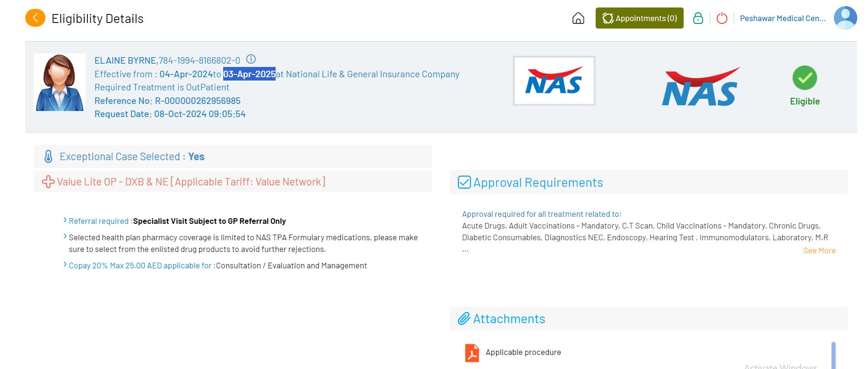Click the patient name ELAINE BYRNE
Screen dimensions: 868x369
[125, 60]
